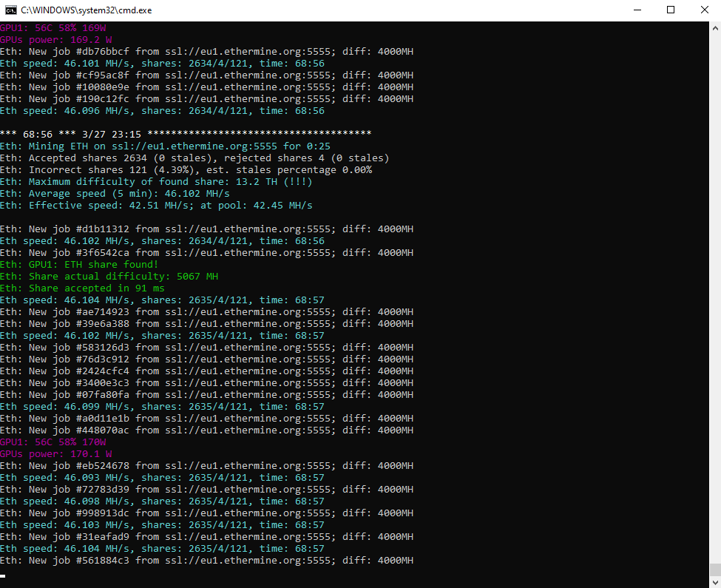Click the line with job #561884c3
Viewport: 721px width, 588px height.
(x=206, y=561)
